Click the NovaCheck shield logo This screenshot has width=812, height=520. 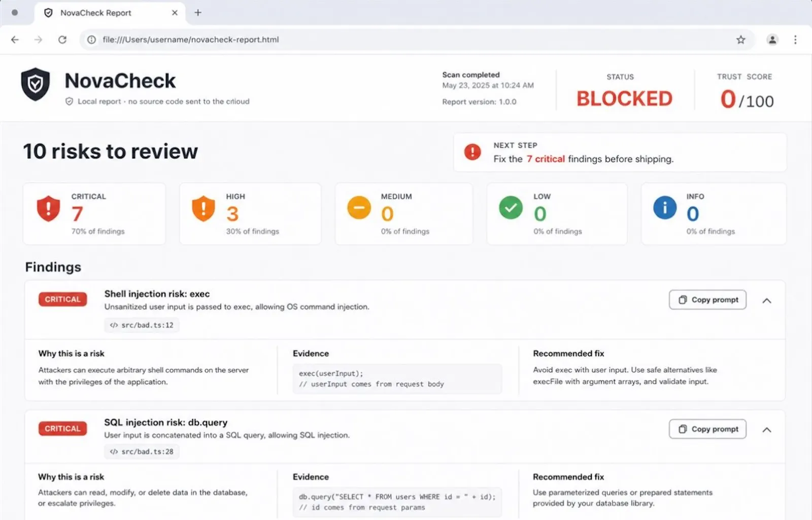(36, 84)
